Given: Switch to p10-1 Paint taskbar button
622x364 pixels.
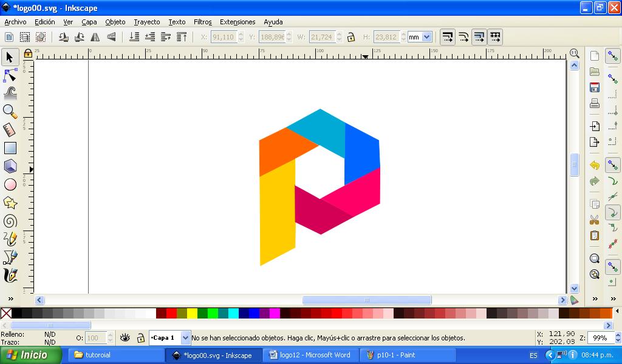Looking at the screenshot, I should point(408,356).
